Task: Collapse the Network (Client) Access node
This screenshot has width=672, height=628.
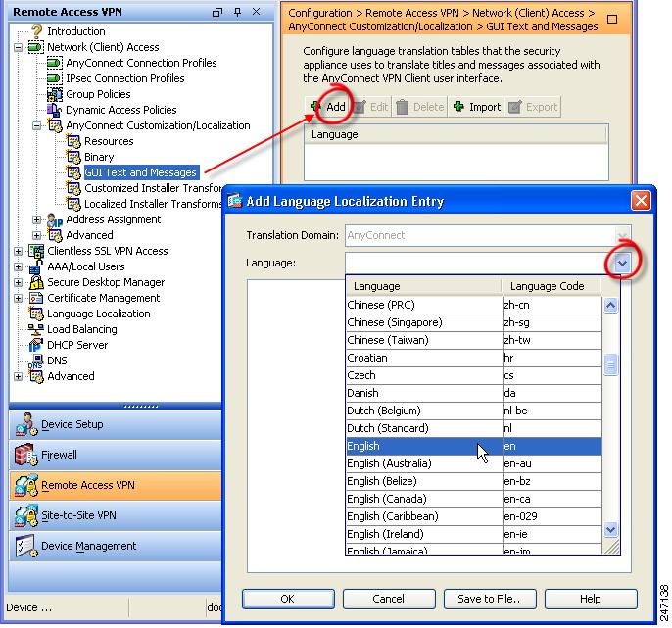Action: [18, 47]
